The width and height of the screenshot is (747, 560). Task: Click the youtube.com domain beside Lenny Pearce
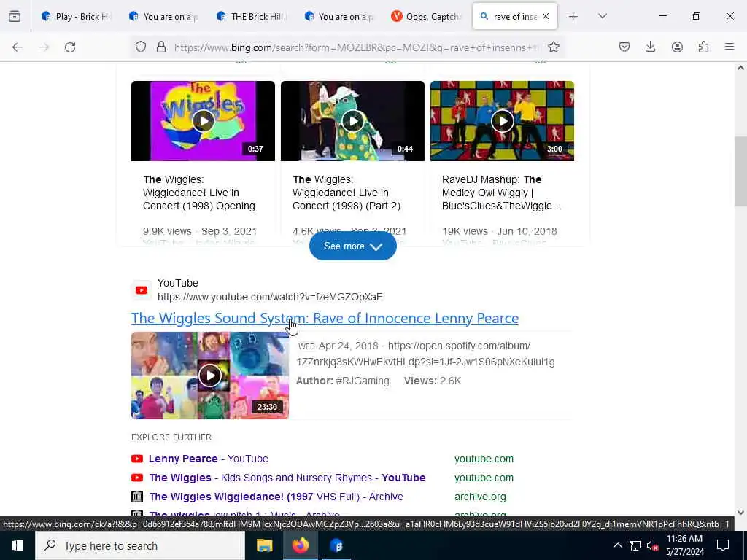(484, 459)
